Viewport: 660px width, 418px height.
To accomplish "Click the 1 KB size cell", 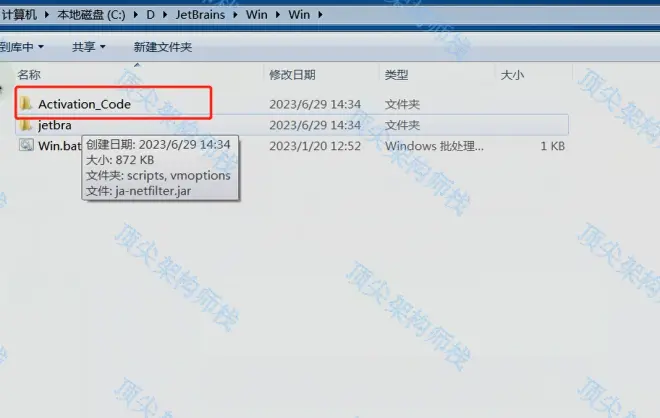I will (x=552, y=146).
